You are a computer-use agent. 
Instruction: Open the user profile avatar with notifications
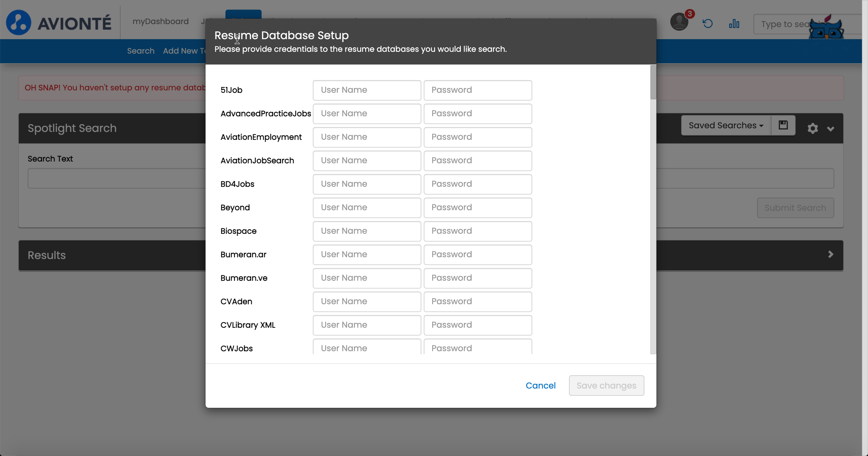pos(679,22)
